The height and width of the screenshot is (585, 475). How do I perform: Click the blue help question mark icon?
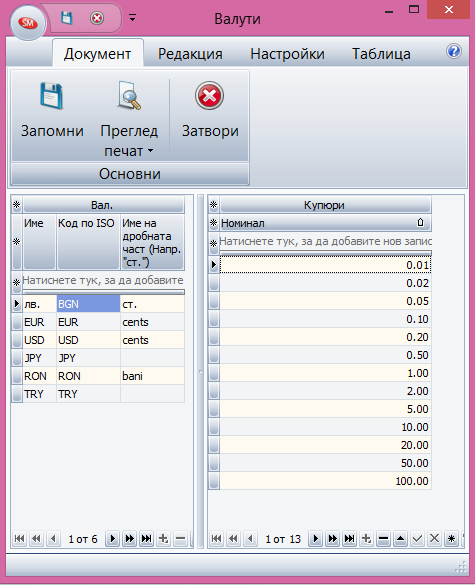[x=454, y=51]
